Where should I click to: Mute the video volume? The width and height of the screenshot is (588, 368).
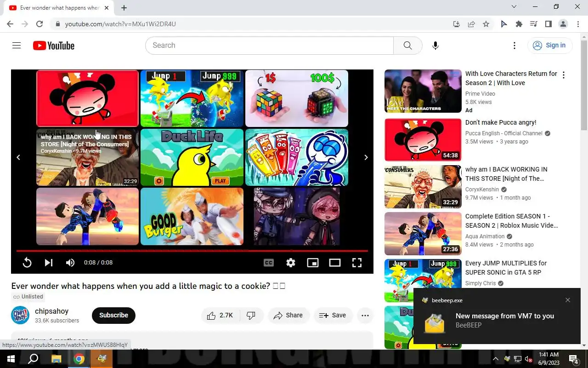(x=70, y=263)
